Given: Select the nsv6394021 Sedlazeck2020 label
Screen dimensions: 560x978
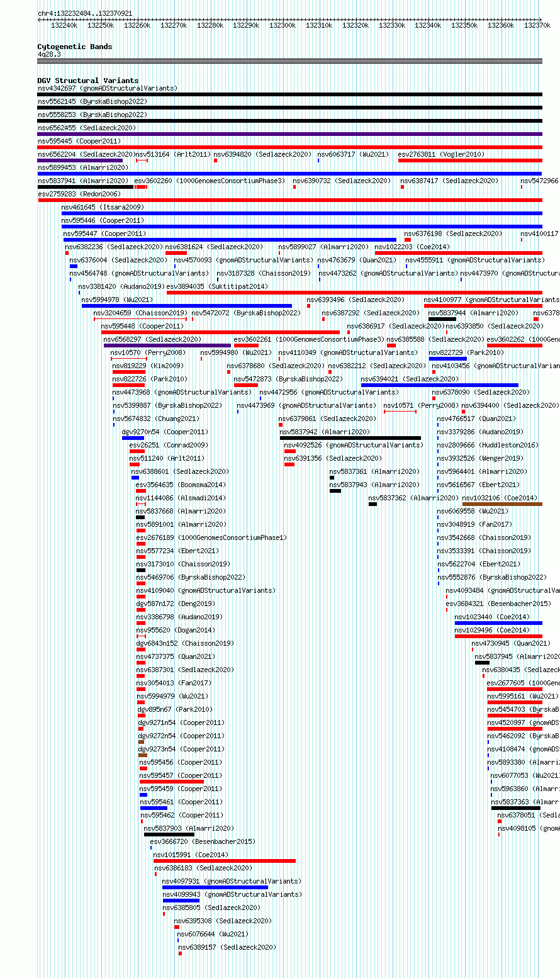Looking at the screenshot, I should [410, 379].
